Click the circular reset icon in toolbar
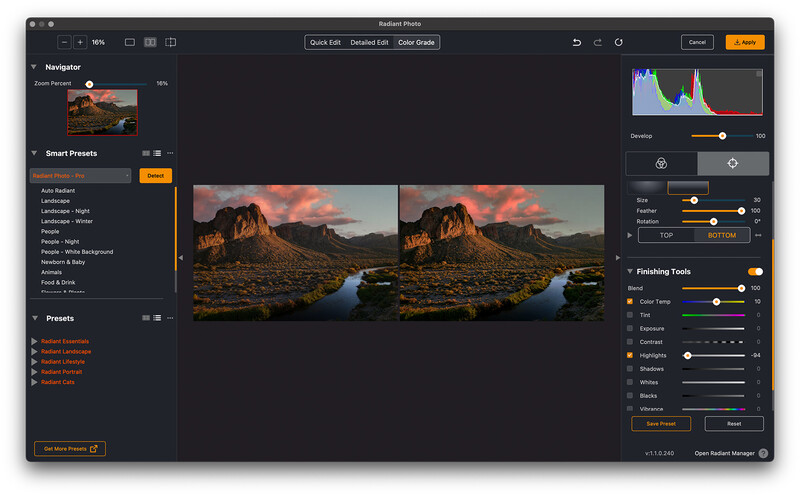The image size is (800, 496). pos(618,42)
